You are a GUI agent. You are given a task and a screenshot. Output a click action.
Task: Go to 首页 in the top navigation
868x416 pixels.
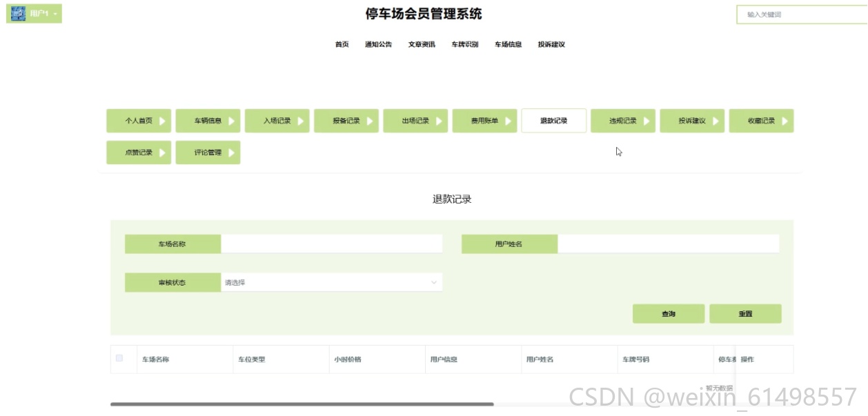coord(342,45)
